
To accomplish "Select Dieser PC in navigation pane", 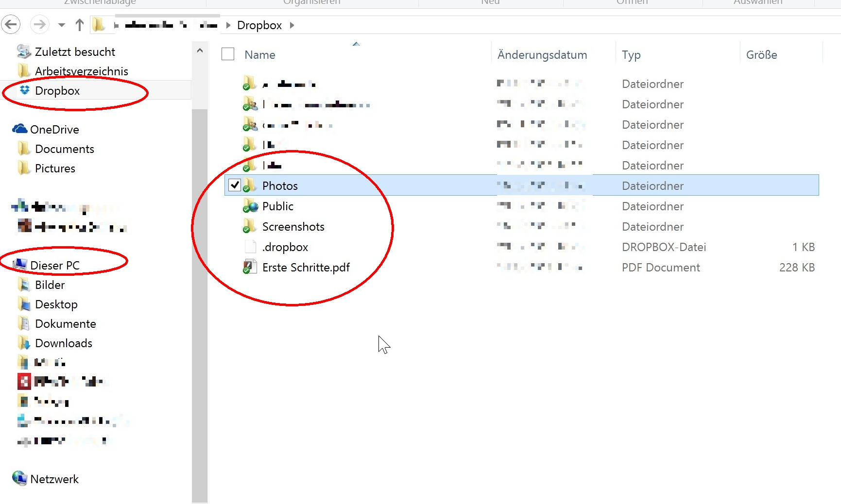I will (x=54, y=266).
